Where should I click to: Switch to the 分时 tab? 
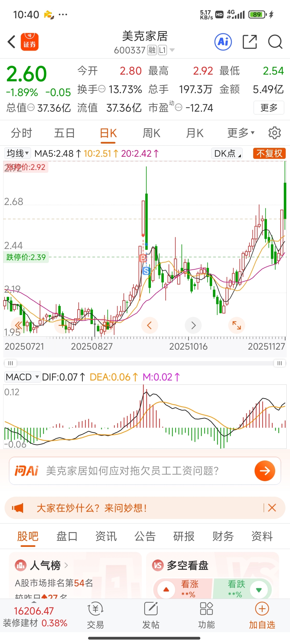click(21, 133)
